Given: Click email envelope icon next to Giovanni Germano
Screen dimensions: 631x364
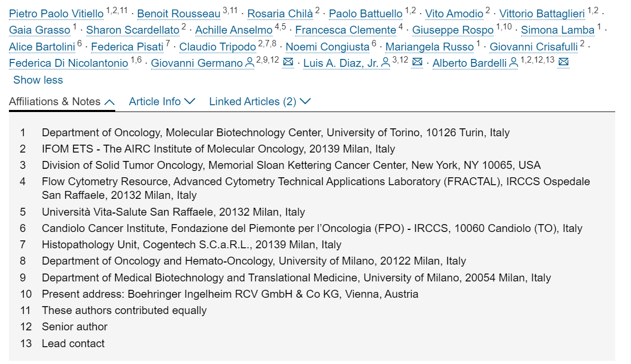Looking at the screenshot, I should (288, 63).
